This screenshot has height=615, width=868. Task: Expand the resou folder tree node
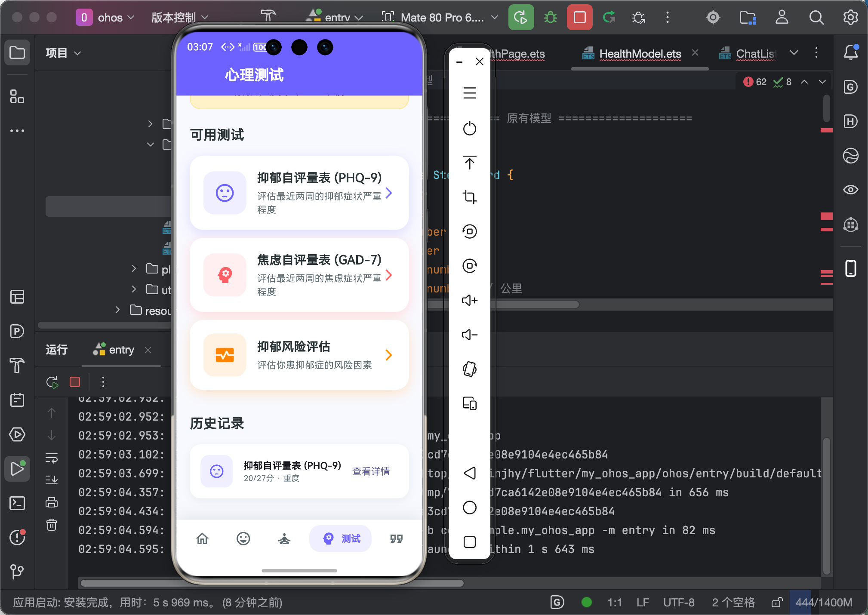click(117, 310)
